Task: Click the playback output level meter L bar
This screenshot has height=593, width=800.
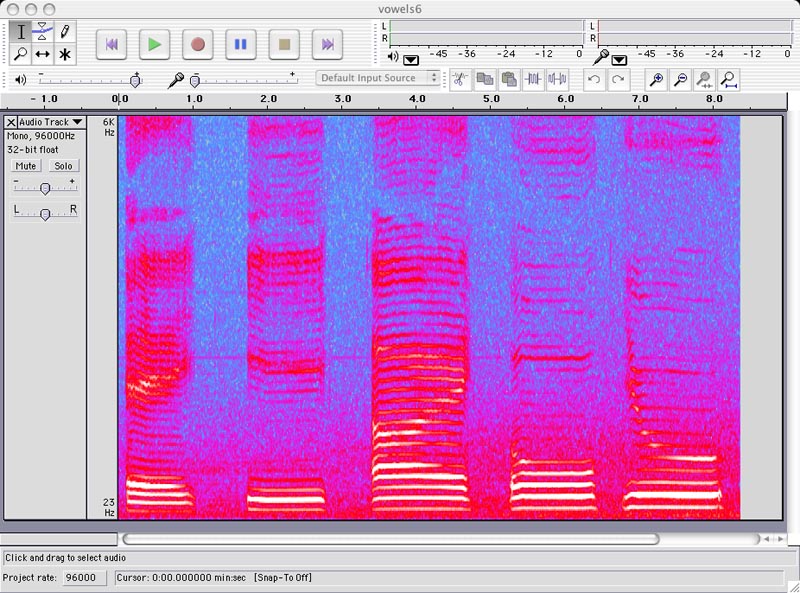Action: pyautogui.click(x=486, y=26)
